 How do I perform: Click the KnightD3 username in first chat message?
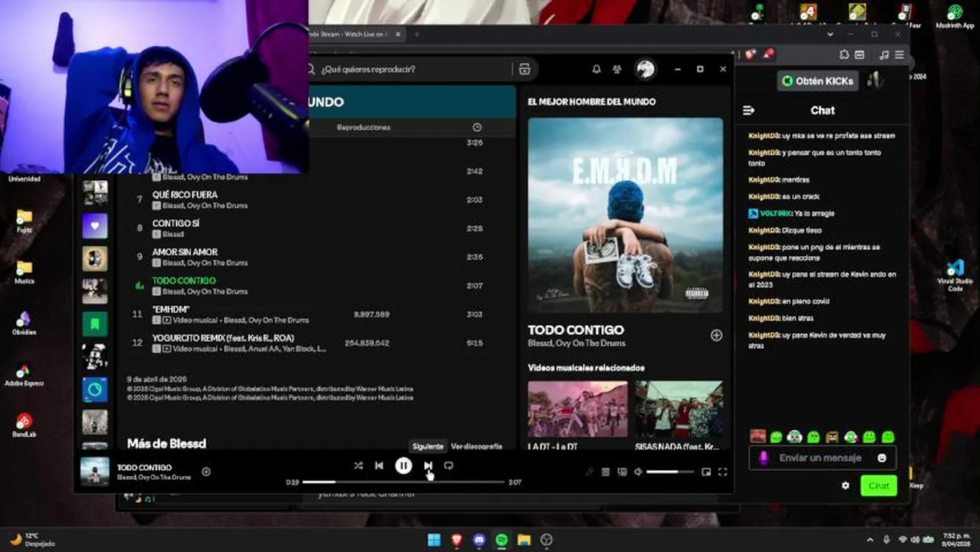pyautogui.click(x=764, y=136)
